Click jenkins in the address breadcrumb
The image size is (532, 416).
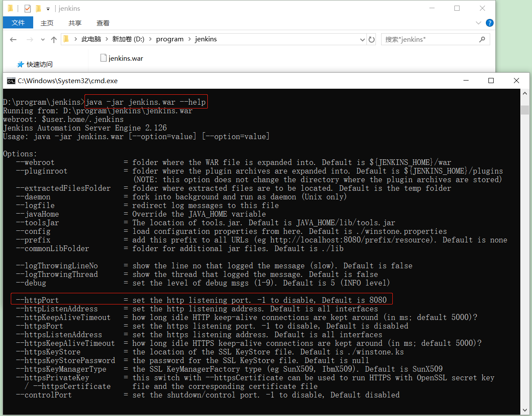tap(206, 39)
